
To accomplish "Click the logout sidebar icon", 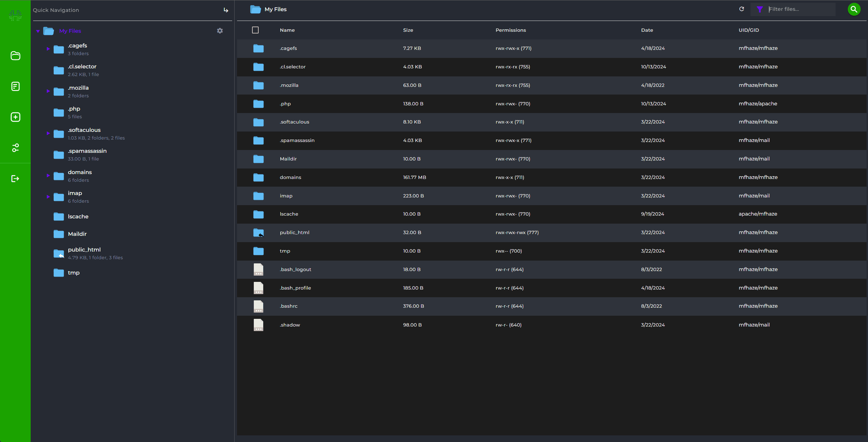I will tap(15, 179).
